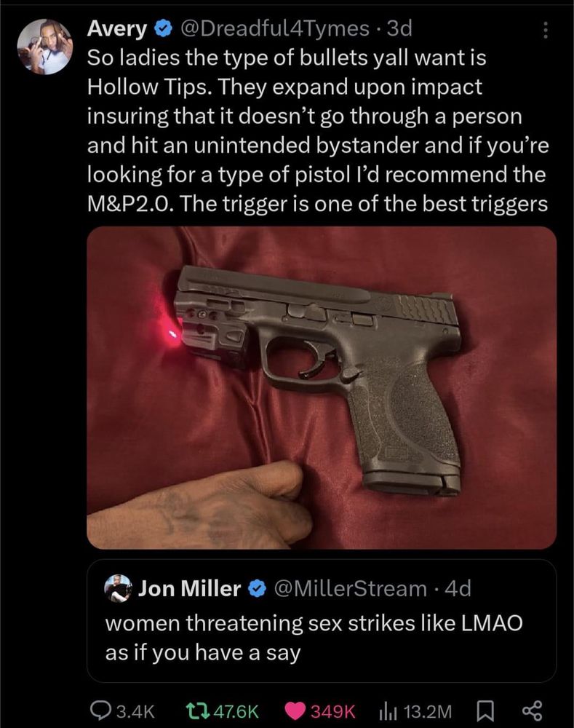Open the quoted tweet about sex strikes
This screenshot has width=574, height=728.
(x=322, y=621)
